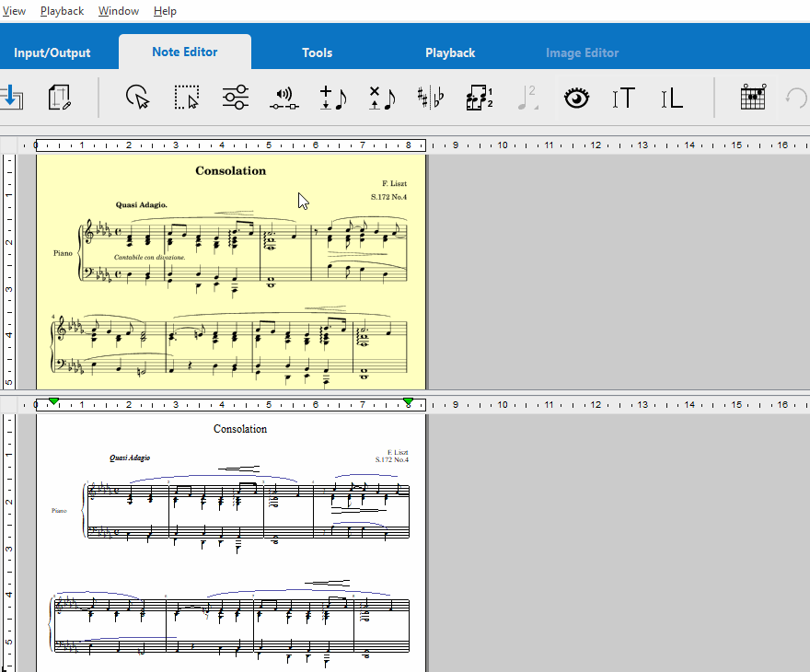Screen dimensions: 810x672
Task: Open the Help menu
Action: pos(165,11)
